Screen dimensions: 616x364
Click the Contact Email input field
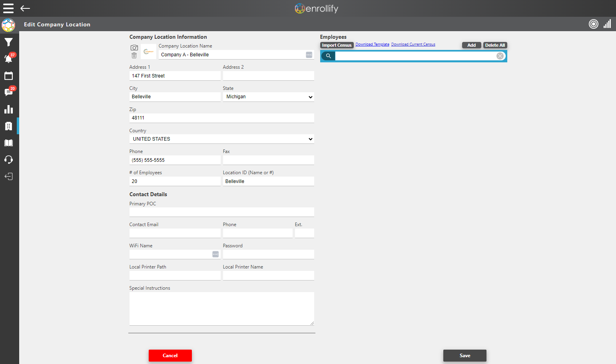[175, 233]
